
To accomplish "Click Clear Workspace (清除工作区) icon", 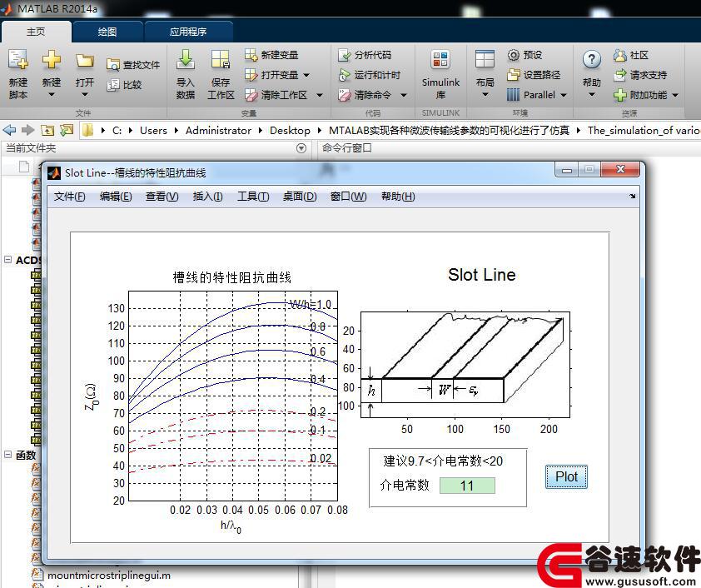I will tap(251, 95).
